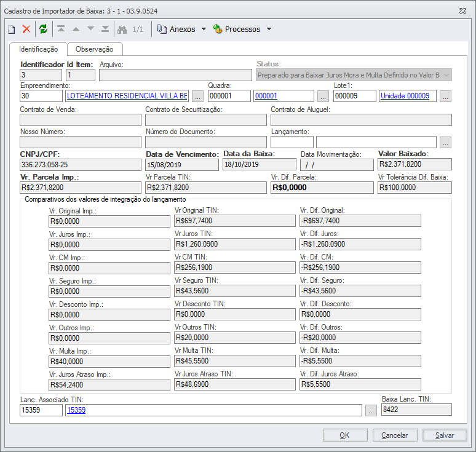Click the Vr. Parcela Imp. field

coord(81,188)
